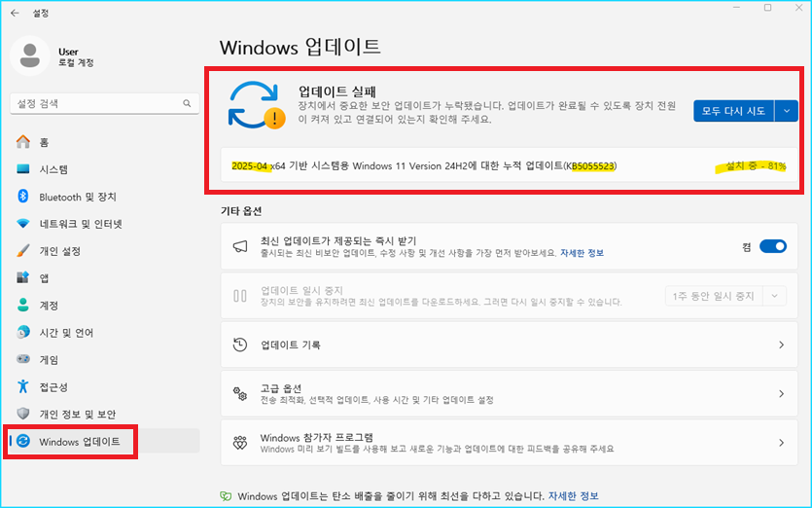Image resolution: width=812 pixels, height=508 pixels.
Task: Expand 업데이트 기록 with its chevron
Action: (781, 345)
